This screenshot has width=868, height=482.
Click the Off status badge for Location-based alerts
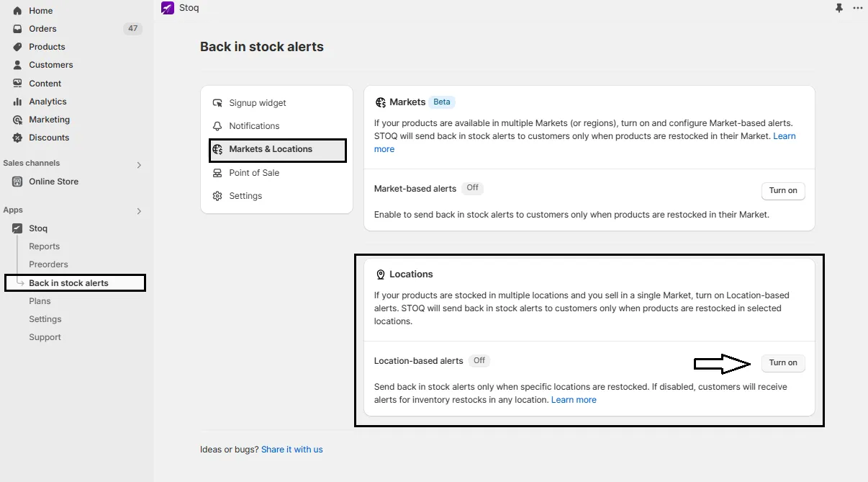pyautogui.click(x=479, y=360)
